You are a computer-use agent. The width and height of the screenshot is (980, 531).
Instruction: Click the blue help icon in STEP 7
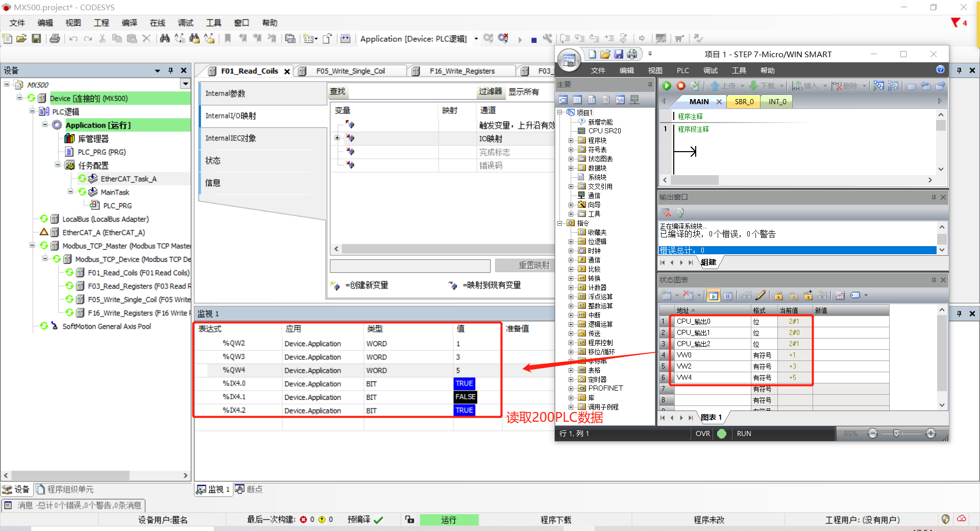(x=940, y=70)
